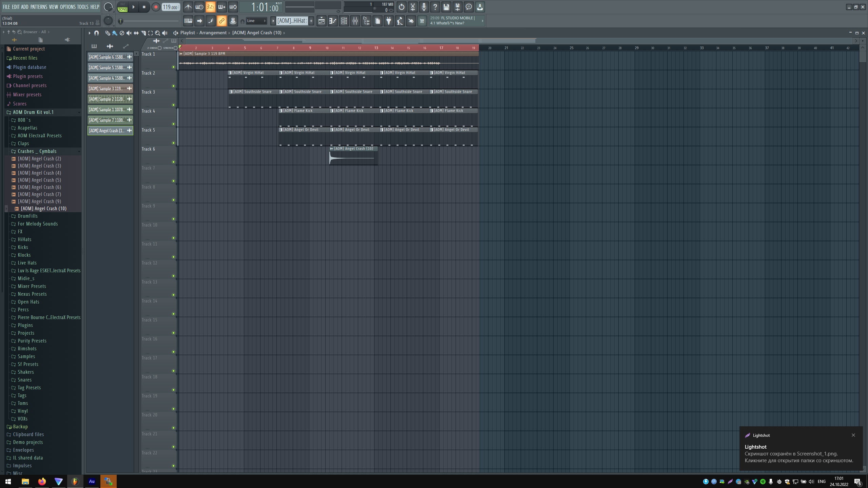
Task: Select the playlist Delete tool
Action: point(122,33)
